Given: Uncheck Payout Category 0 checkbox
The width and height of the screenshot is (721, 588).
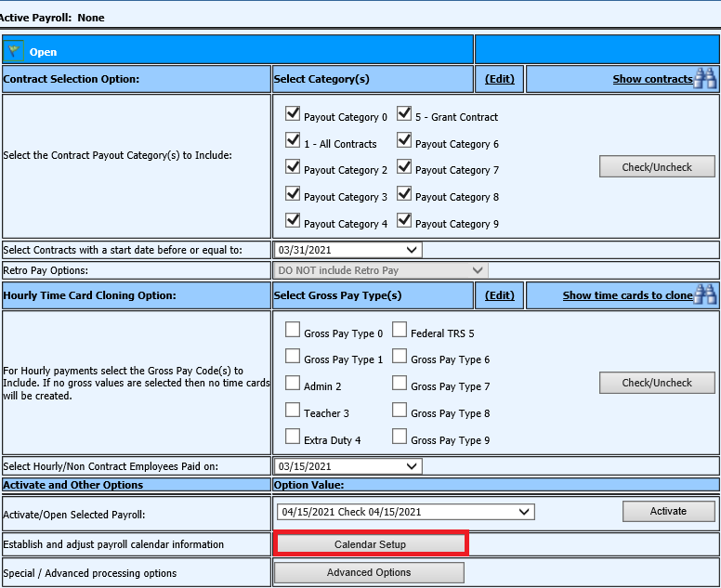Looking at the screenshot, I should tap(293, 114).
